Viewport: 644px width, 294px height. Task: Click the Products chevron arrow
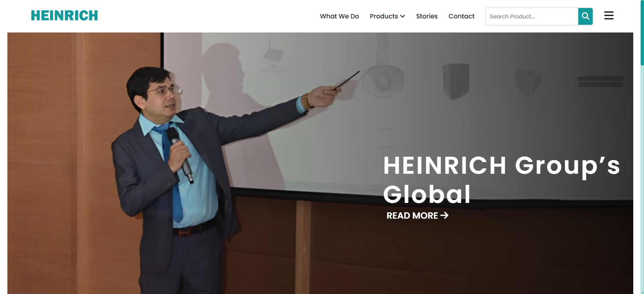click(x=402, y=16)
